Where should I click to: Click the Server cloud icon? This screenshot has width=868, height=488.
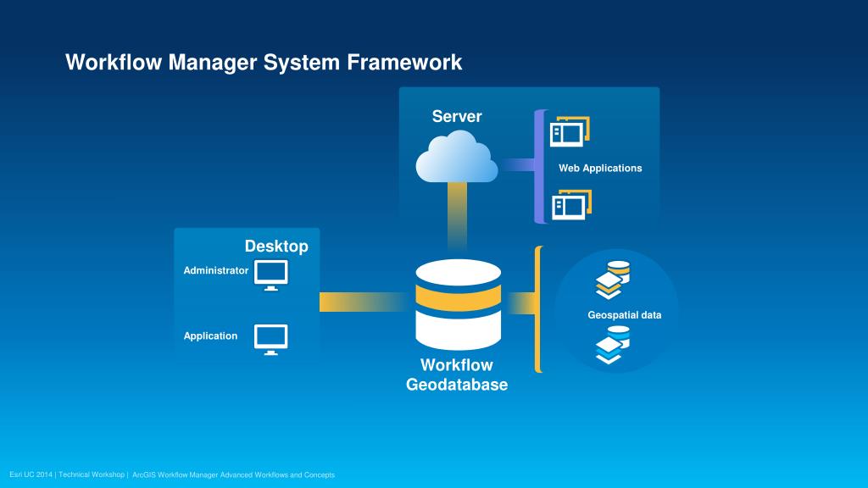457,157
